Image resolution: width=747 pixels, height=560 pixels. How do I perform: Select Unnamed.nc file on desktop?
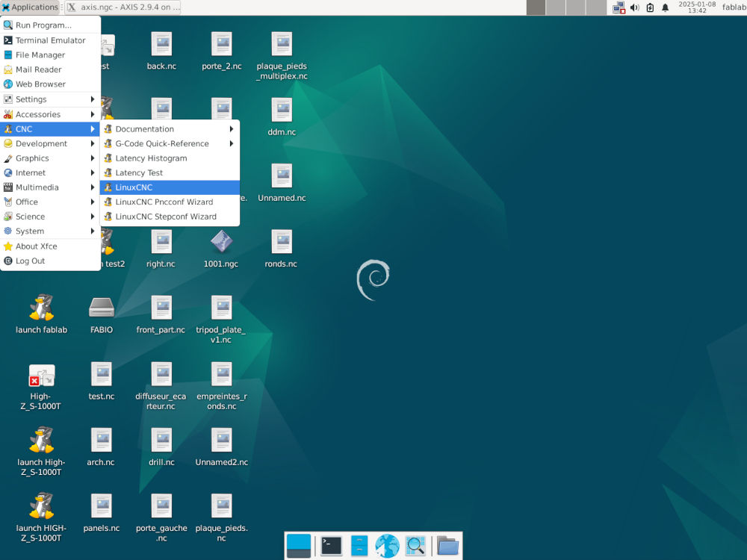(282, 175)
